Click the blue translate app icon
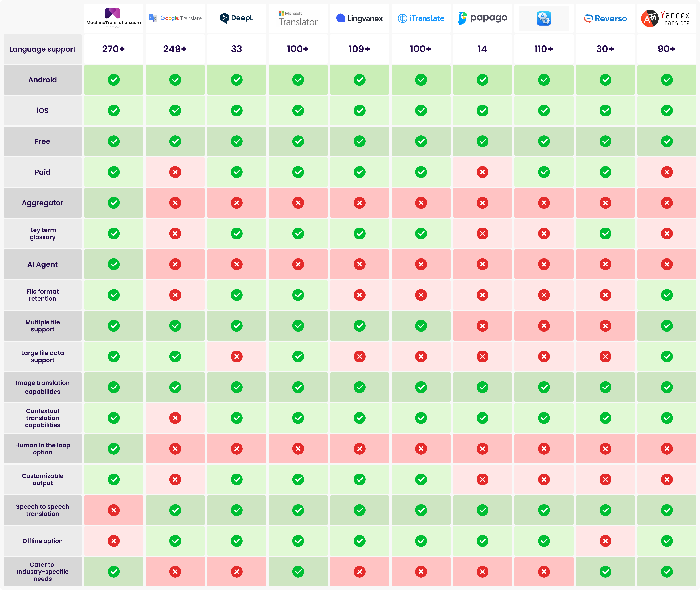The width and height of the screenshot is (700, 590). pyautogui.click(x=544, y=18)
